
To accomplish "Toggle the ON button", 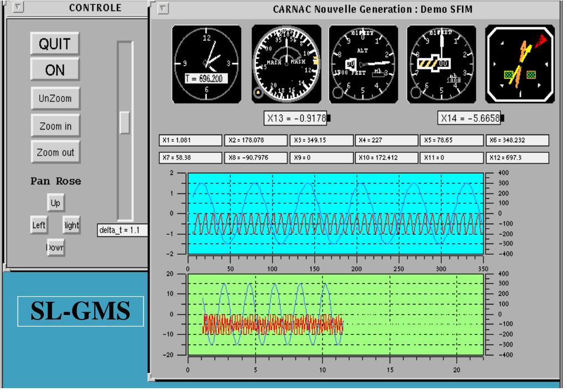I will [55, 69].
